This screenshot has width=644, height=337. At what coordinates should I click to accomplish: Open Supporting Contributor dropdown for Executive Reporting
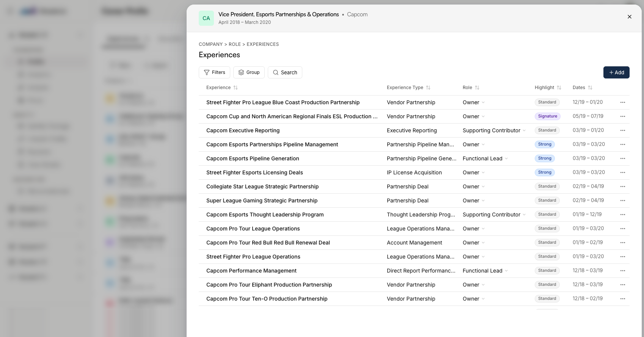click(x=494, y=130)
